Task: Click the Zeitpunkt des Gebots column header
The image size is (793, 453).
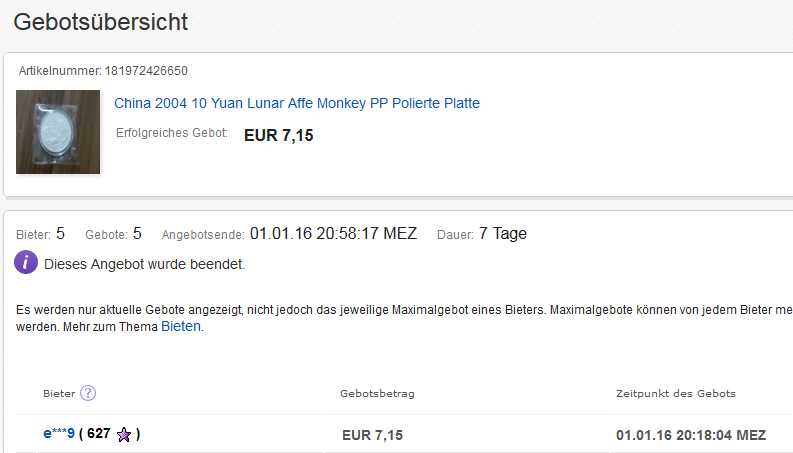Action: coord(675,393)
